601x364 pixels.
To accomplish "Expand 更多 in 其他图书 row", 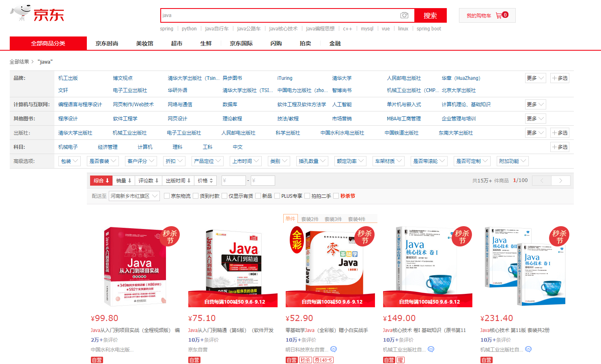I will click(535, 119).
